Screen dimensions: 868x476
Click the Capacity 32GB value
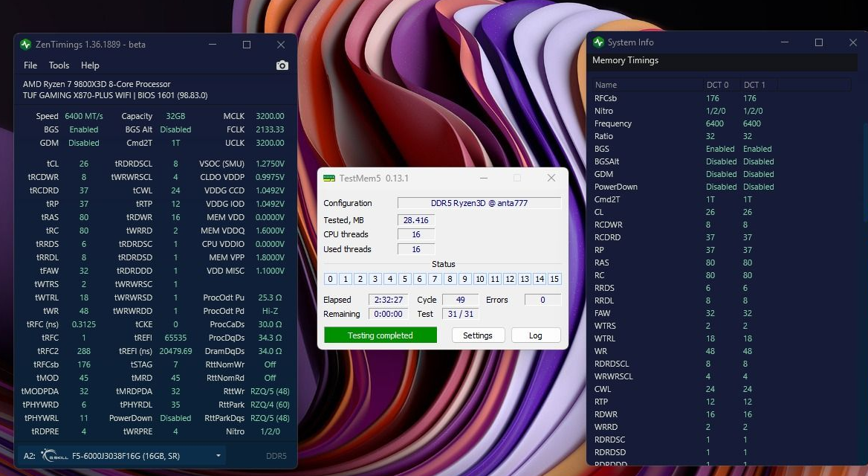coord(175,116)
